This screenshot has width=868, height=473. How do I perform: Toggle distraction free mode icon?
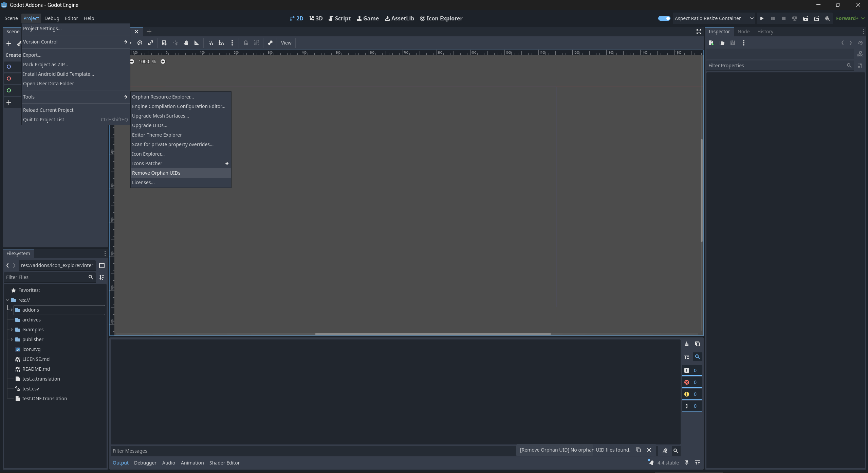(x=699, y=32)
